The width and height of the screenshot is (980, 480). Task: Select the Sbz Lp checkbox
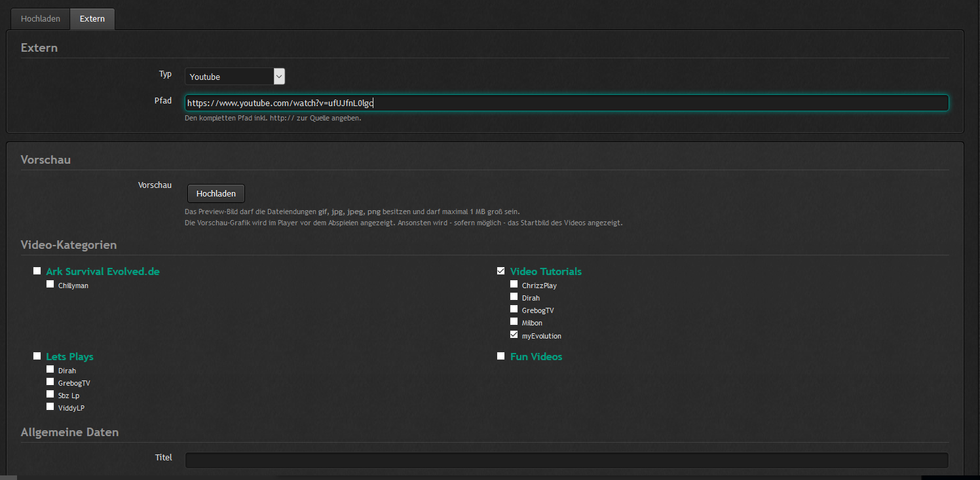tap(50, 394)
